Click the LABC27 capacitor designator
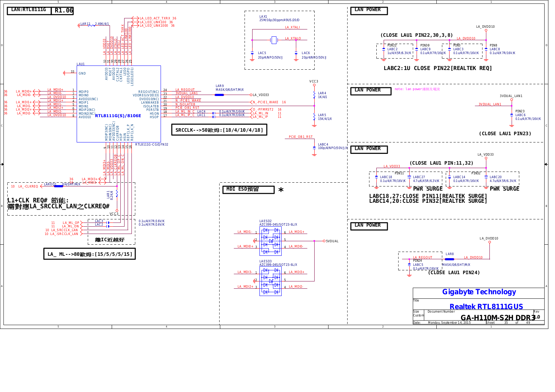Viewport: 555px width, 392px height. pyautogui.click(x=419, y=177)
